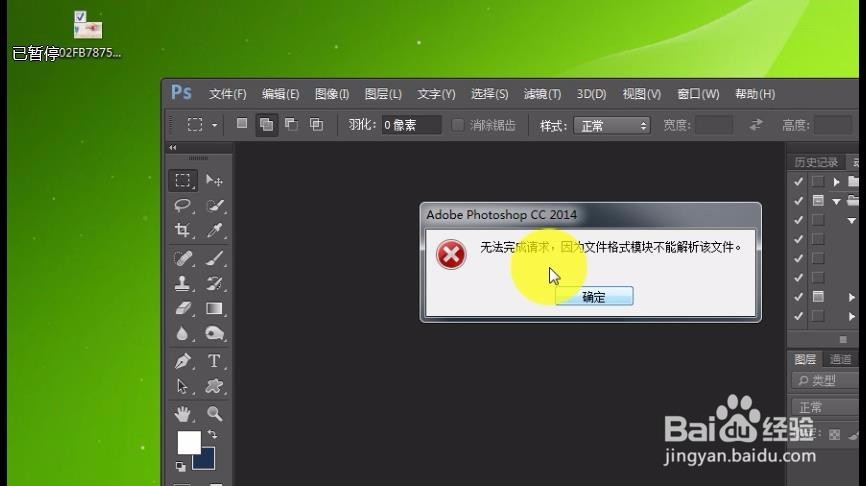Swap width and height values icon
Viewport: 866px width, 486px height.
point(756,125)
